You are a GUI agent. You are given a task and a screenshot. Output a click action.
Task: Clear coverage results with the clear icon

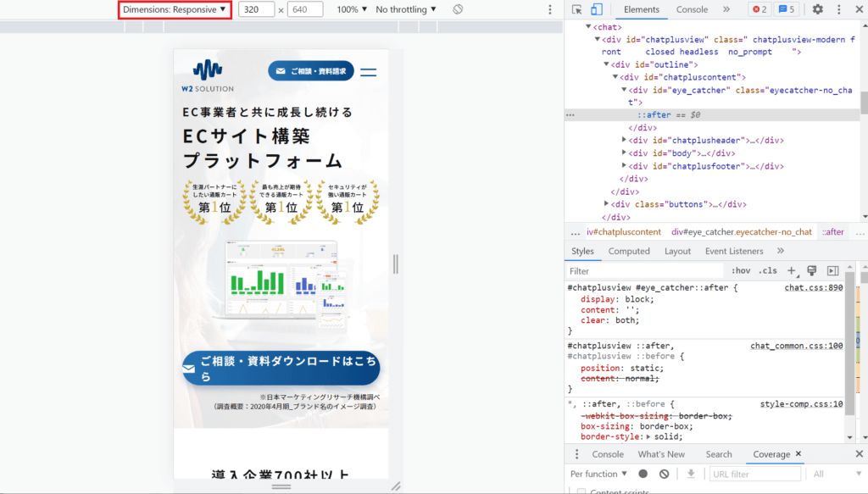[664, 474]
